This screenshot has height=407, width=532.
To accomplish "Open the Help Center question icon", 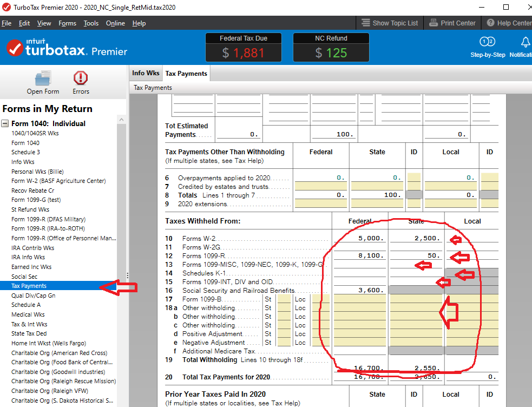I will [x=491, y=23].
